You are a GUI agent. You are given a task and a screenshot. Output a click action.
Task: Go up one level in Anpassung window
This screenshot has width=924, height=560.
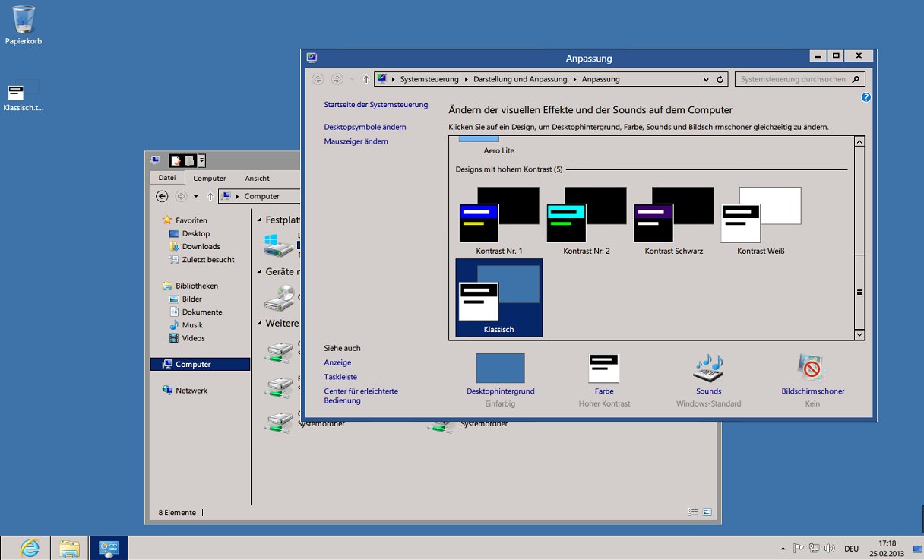[366, 79]
